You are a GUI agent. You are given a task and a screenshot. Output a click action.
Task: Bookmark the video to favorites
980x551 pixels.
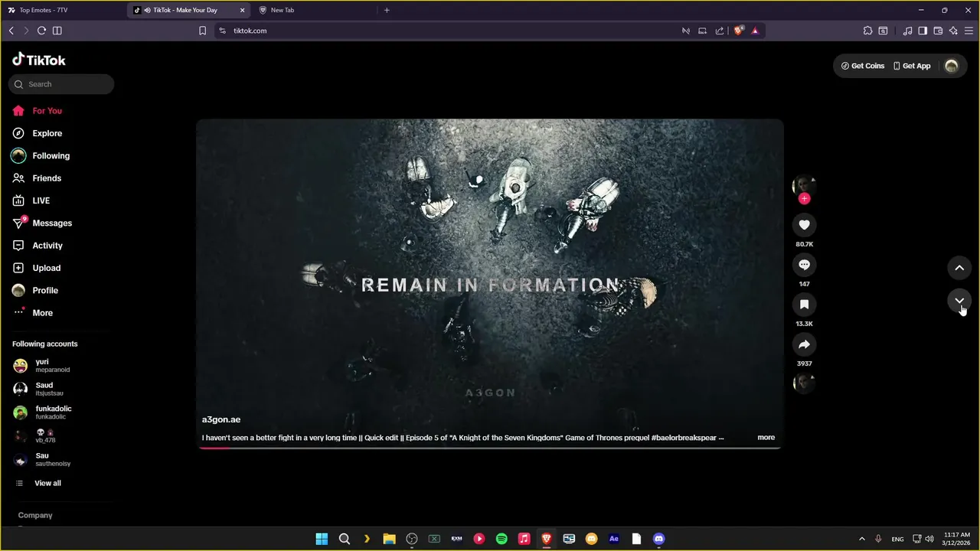804,304
